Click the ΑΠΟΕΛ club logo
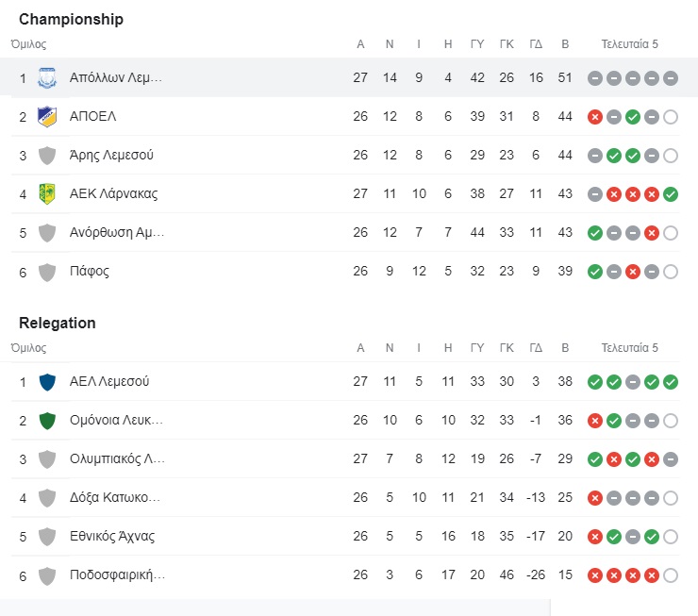 tap(47, 117)
